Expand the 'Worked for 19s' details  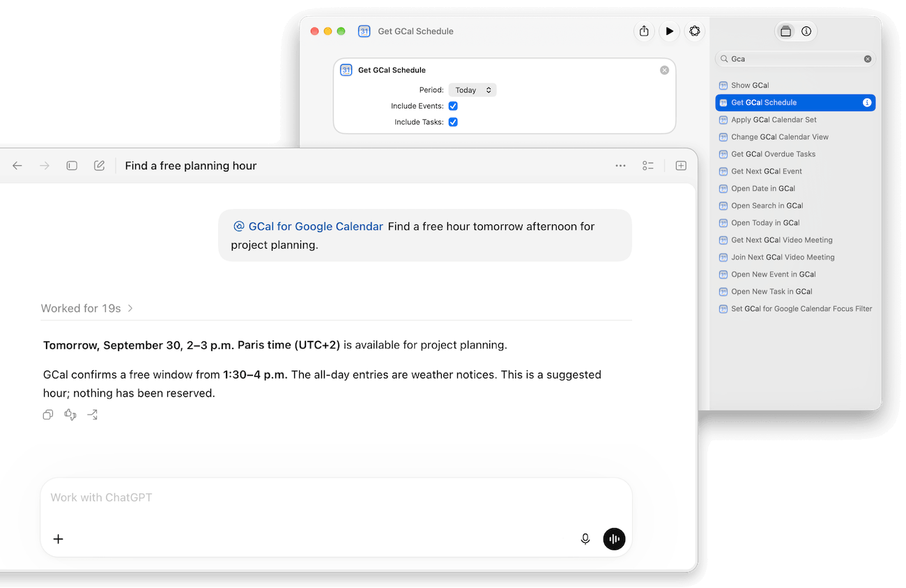point(87,308)
